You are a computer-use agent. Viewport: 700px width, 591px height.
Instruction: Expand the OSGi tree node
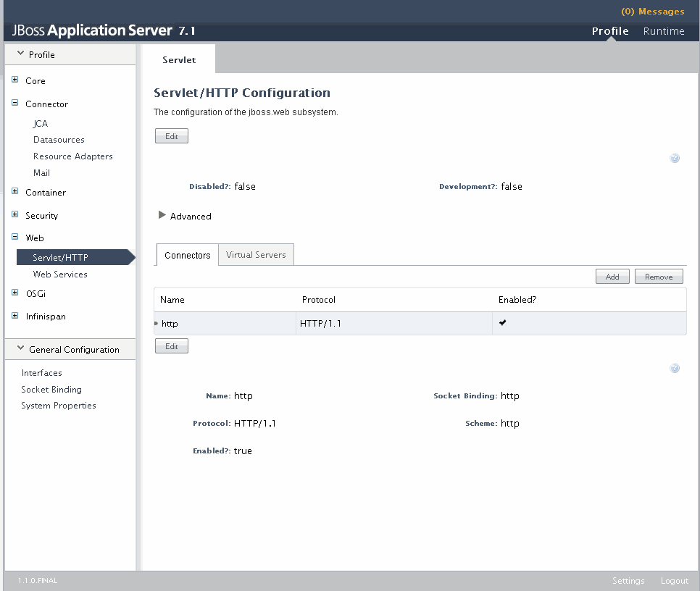(x=14, y=292)
